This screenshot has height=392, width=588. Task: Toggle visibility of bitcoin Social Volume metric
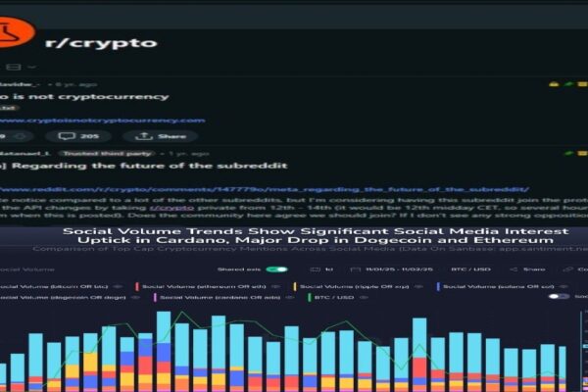tap(118, 286)
